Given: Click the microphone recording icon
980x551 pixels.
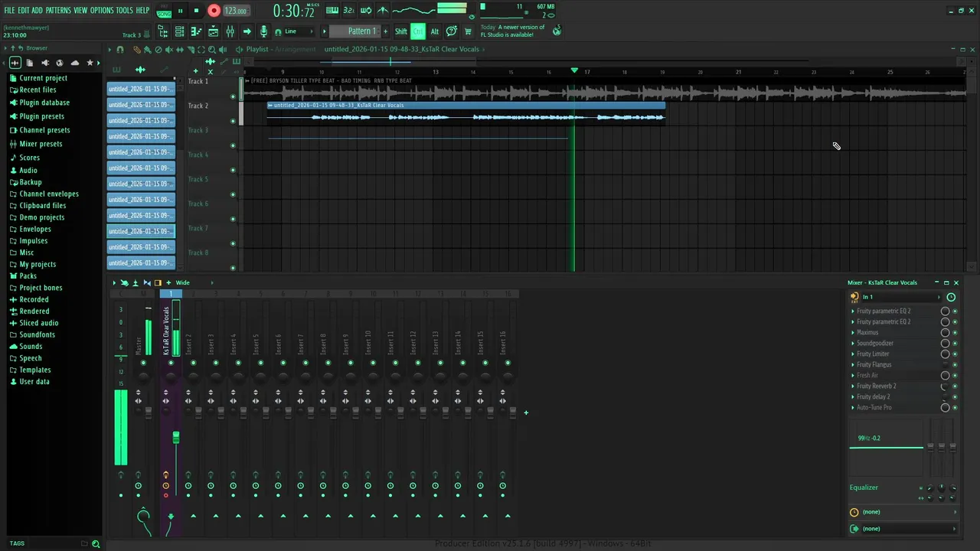Looking at the screenshot, I should click(x=263, y=31).
